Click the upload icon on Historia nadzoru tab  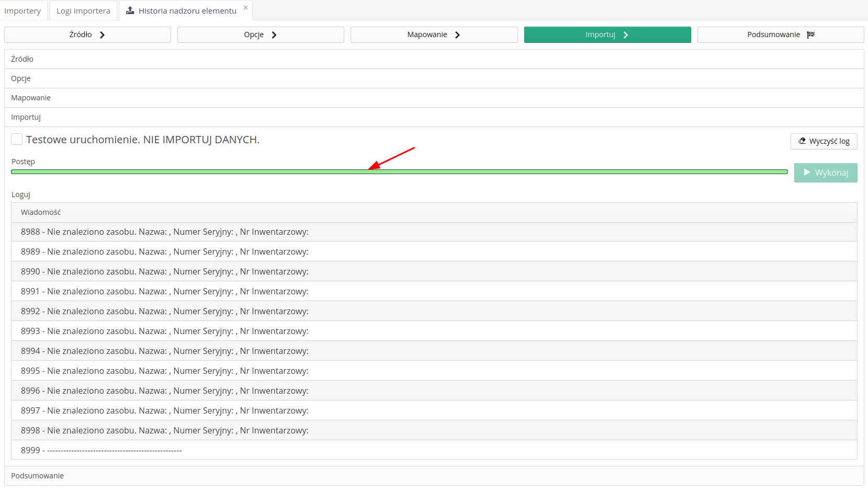pyautogui.click(x=130, y=10)
